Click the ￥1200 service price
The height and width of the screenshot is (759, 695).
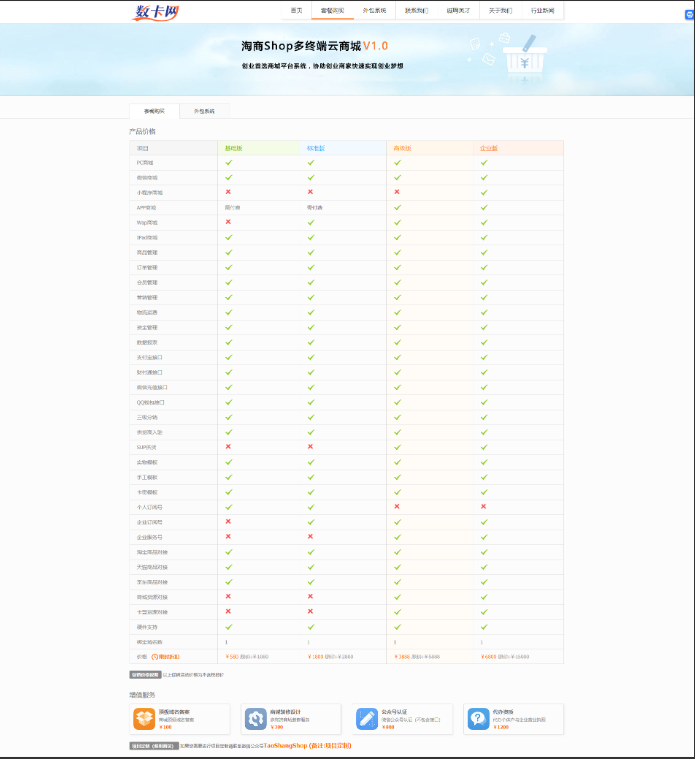coord(501,727)
